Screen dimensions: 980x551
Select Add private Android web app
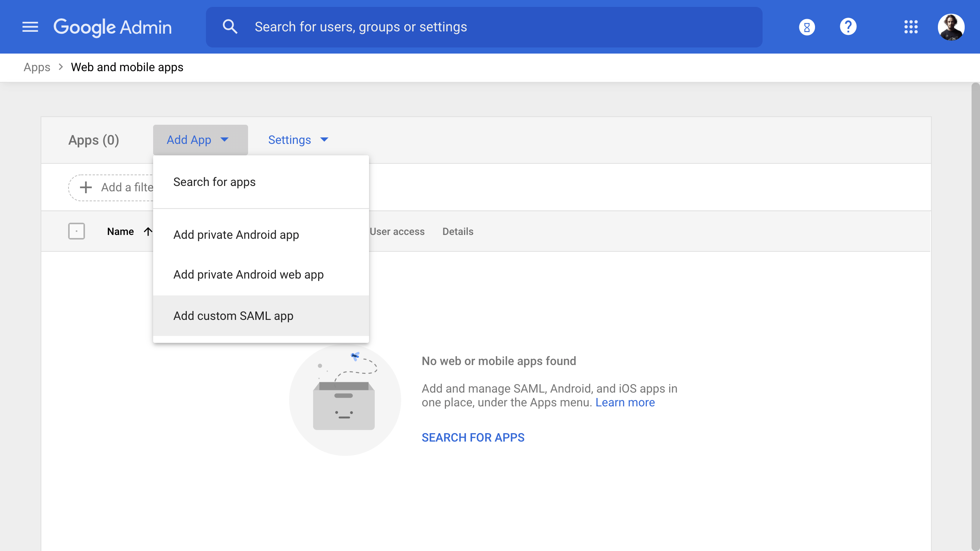tap(248, 275)
